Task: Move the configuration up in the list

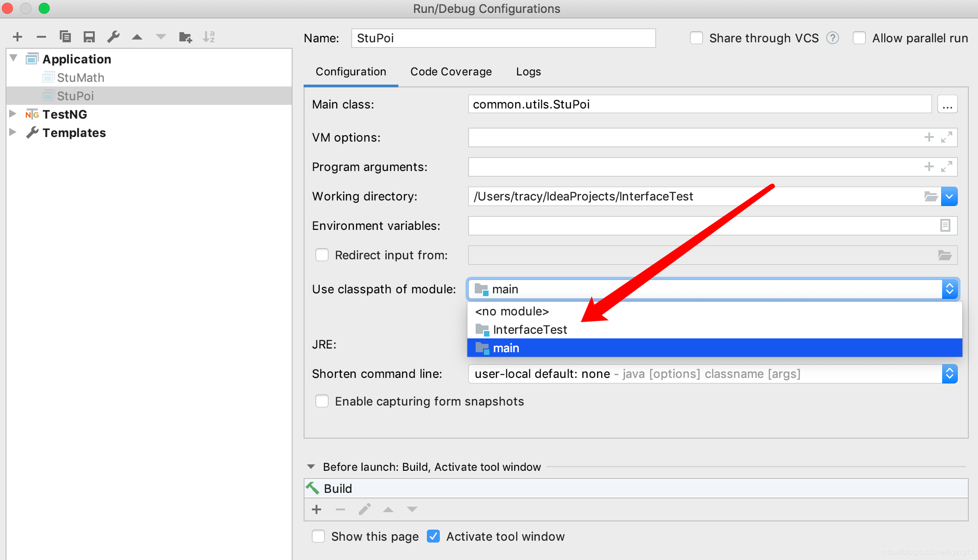Action: click(137, 37)
